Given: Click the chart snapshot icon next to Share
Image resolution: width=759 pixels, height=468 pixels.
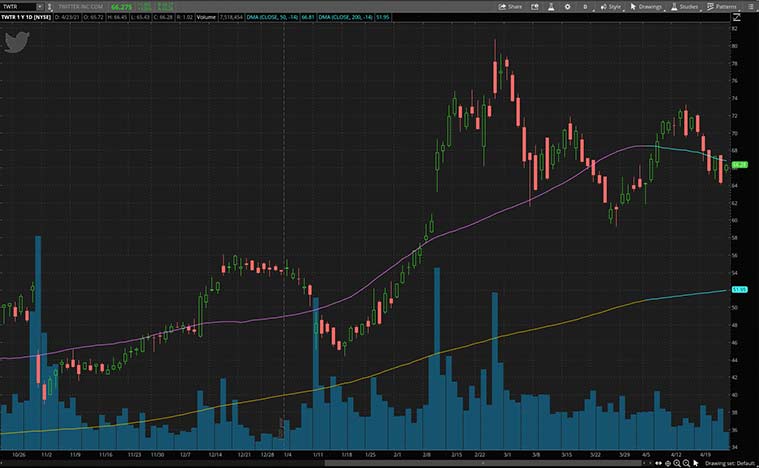Looking at the screenshot, I should pyautogui.click(x=534, y=7).
